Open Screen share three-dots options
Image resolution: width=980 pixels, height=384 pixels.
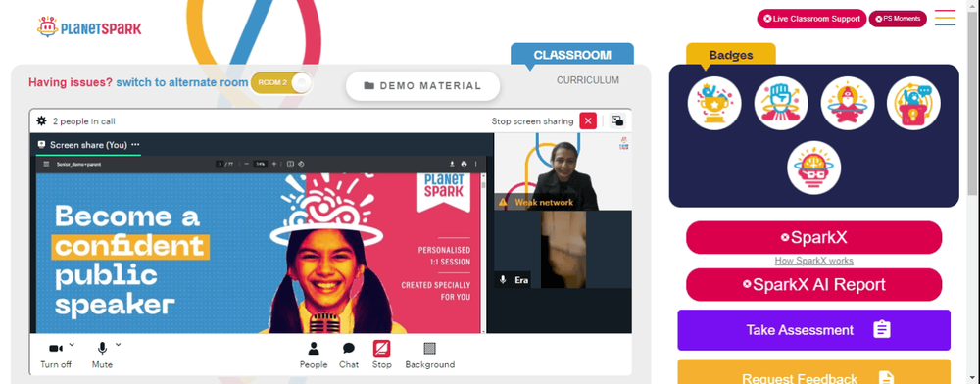[135, 145]
